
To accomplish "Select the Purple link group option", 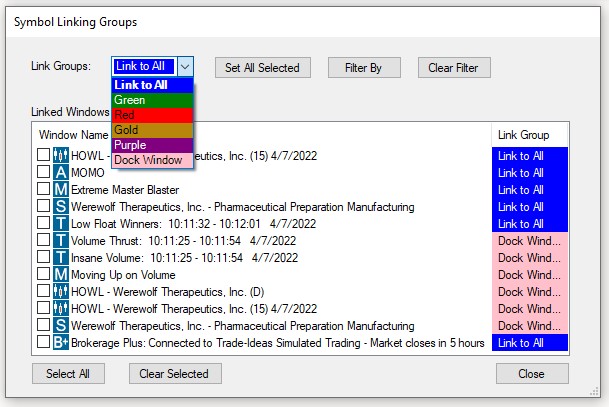I will (147, 145).
